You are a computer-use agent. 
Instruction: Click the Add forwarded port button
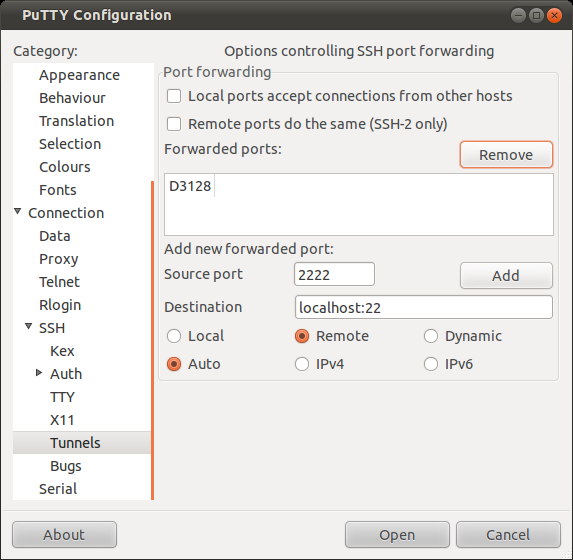[506, 276]
